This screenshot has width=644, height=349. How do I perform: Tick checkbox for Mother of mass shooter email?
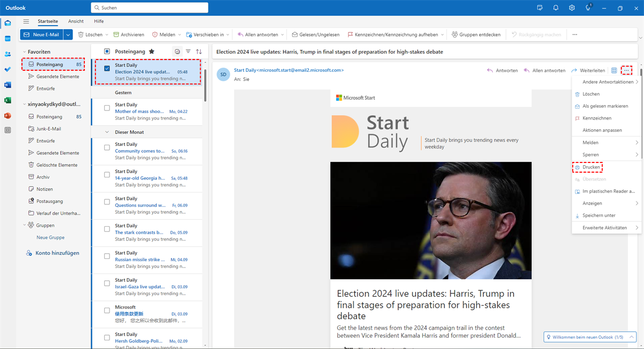pos(107,108)
